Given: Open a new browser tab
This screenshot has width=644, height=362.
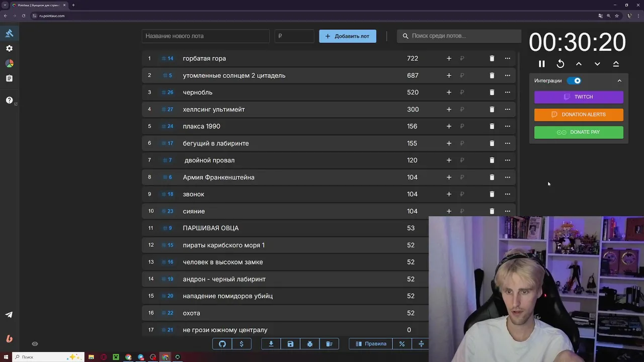Looking at the screenshot, I should coord(73,5).
